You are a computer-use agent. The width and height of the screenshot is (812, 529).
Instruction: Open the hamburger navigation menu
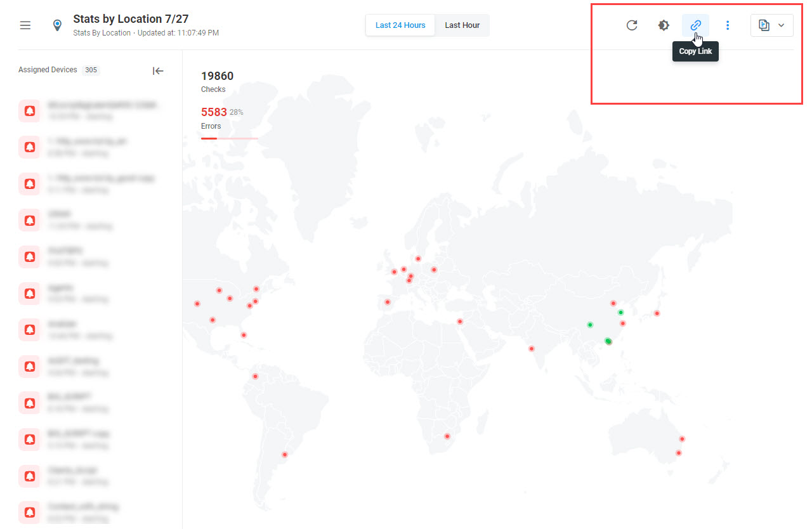pos(25,25)
